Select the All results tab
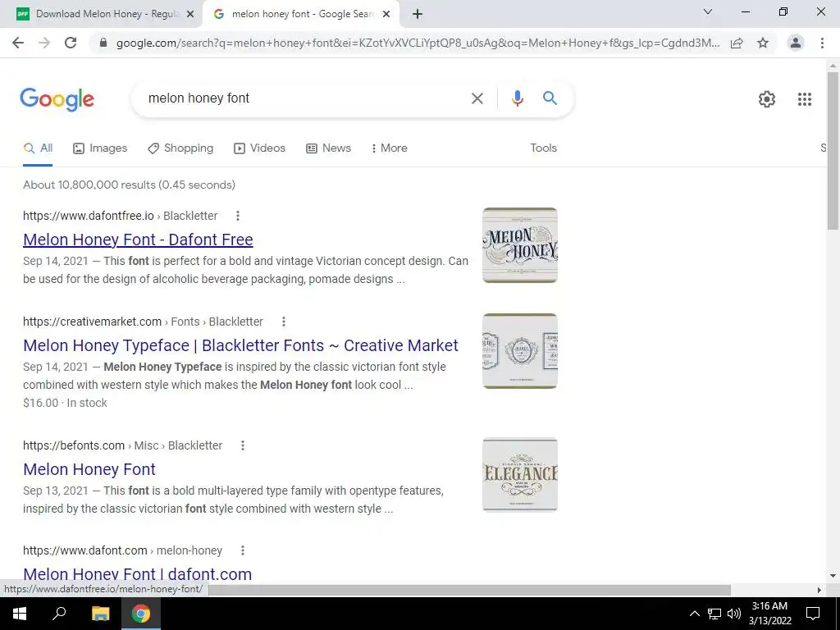The width and height of the screenshot is (840, 630). (38, 148)
